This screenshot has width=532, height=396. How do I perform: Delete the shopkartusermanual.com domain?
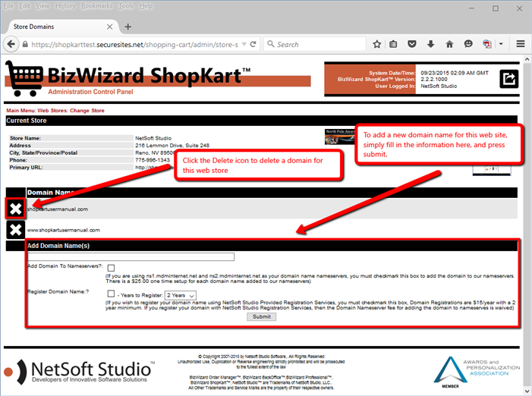pos(16,209)
